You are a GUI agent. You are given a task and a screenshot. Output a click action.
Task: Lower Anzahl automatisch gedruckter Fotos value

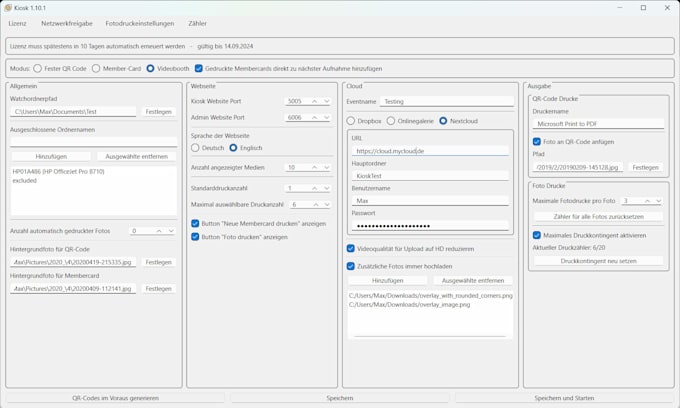(170, 231)
